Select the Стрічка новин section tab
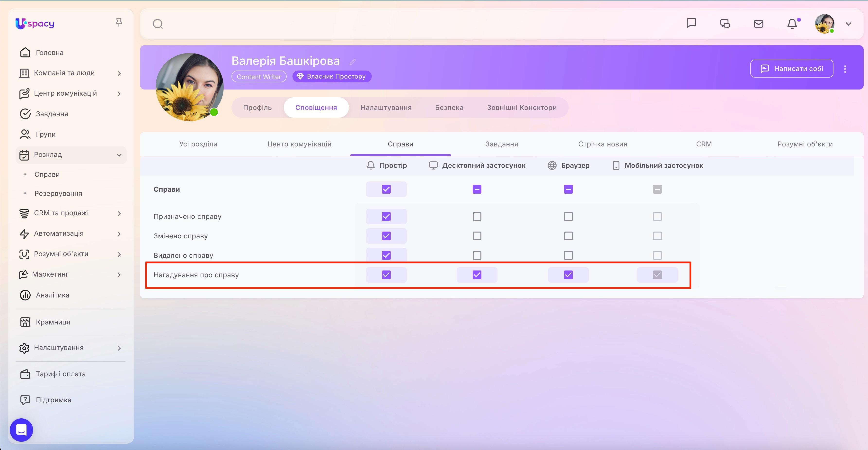This screenshot has width=868, height=450. [x=602, y=144]
